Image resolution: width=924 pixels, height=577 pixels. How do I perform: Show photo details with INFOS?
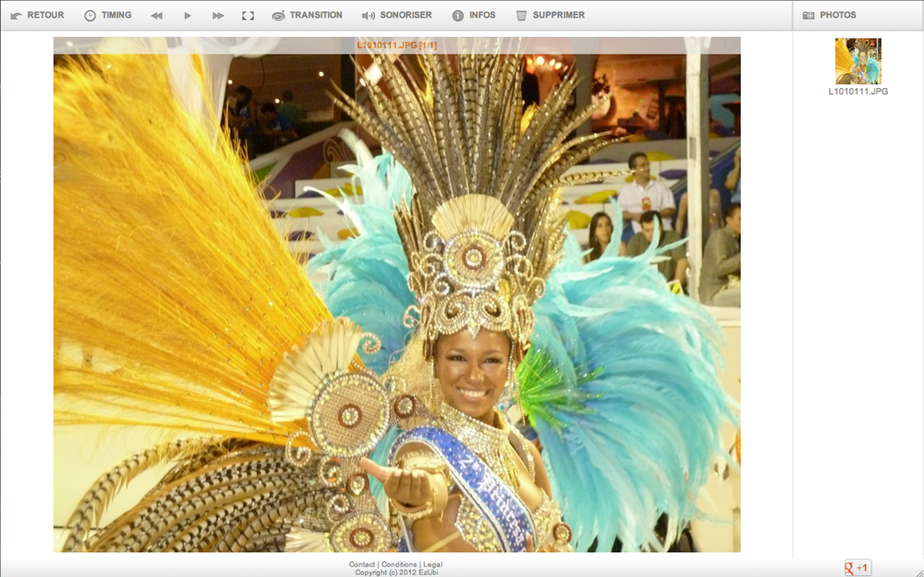[x=473, y=15]
